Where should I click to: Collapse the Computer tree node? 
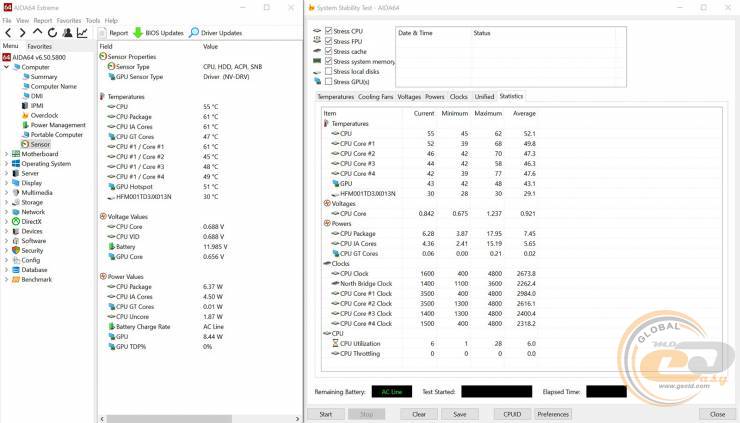click(7, 67)
